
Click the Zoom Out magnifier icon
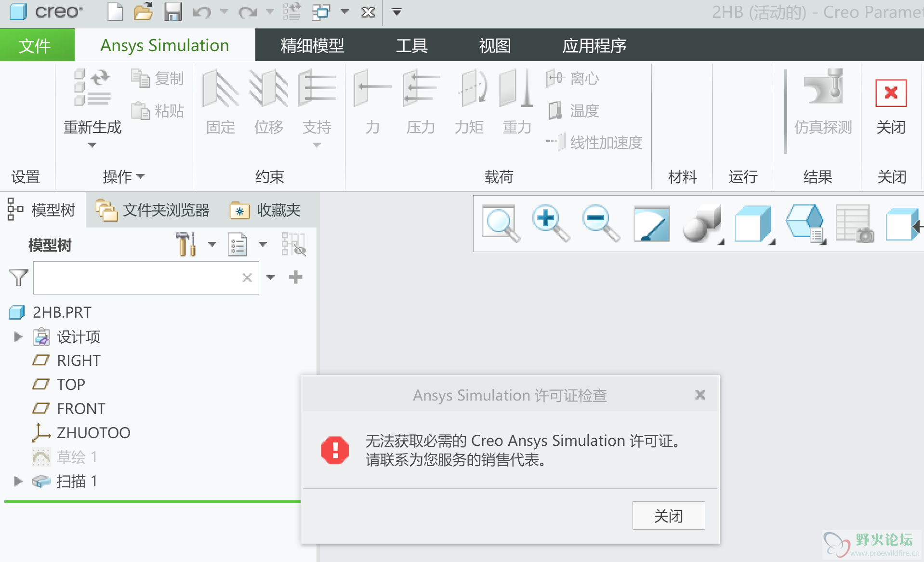click(x=600, y=223)
